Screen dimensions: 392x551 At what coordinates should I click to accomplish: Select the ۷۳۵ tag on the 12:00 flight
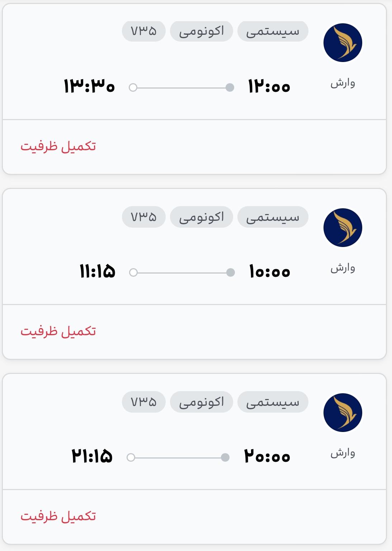[144, 32]
